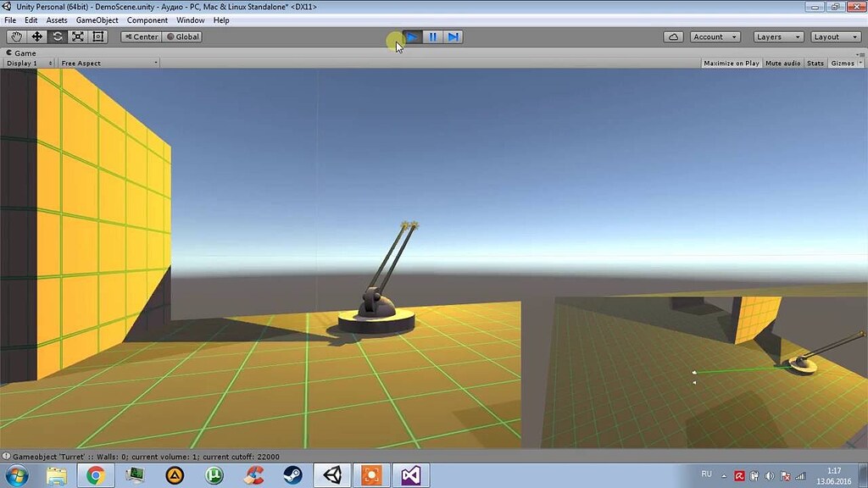Switch pivot mode via Center button
Viewport: 868px width, 488px height.
(140, 36)
